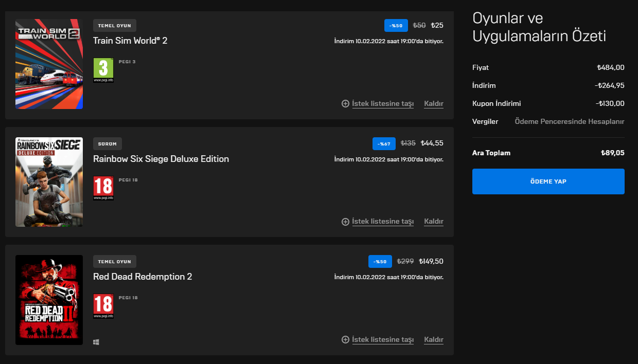The width and height of the screenshot is (638, 364).
Task: Click the Fiyat total ₺484,00
Action: coord(611,67)
